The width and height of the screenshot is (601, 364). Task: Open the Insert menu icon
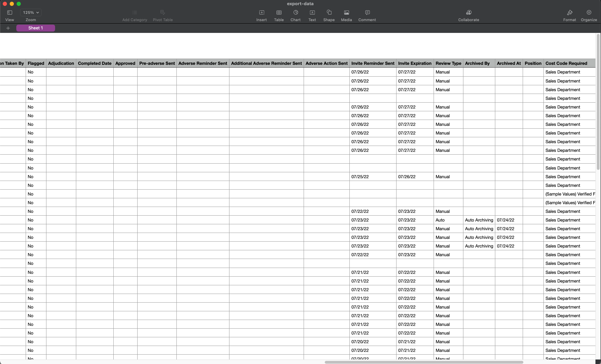262,12
